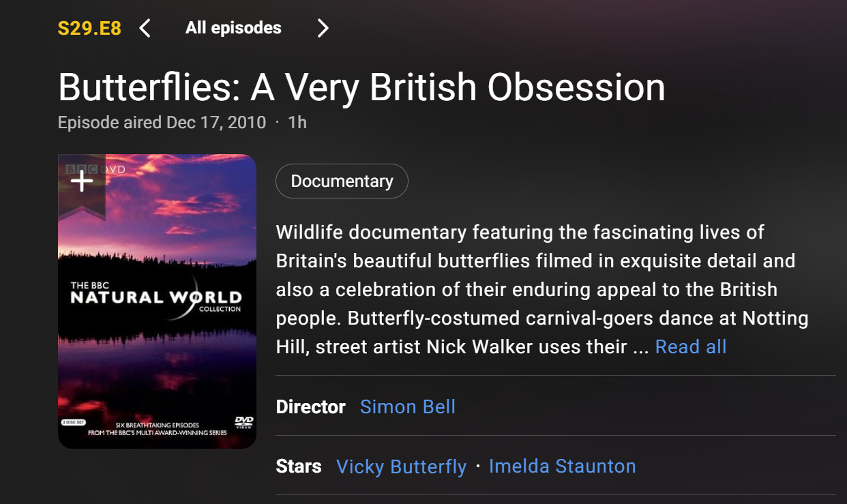Viewport: 847px width, 504px height.
Task: Go to the next episode using right chevron
Action: 323,28
